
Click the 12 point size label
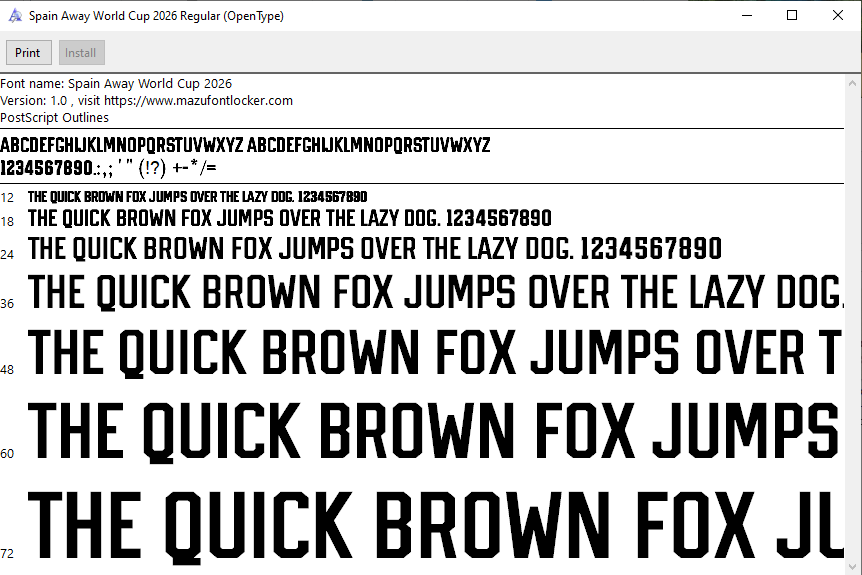8,198
